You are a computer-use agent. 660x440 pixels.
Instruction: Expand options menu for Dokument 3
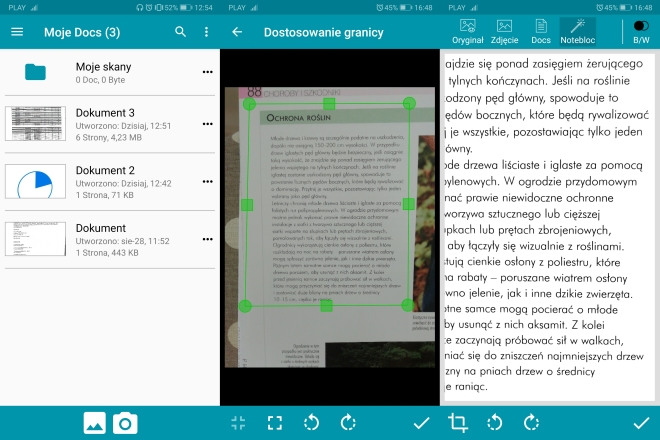point(207,125)
